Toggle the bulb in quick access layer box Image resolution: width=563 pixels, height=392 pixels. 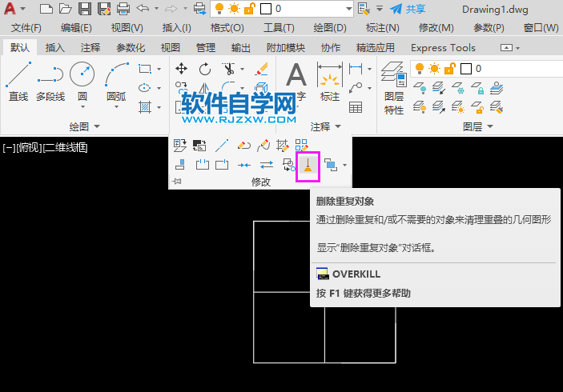pos(219,9)
